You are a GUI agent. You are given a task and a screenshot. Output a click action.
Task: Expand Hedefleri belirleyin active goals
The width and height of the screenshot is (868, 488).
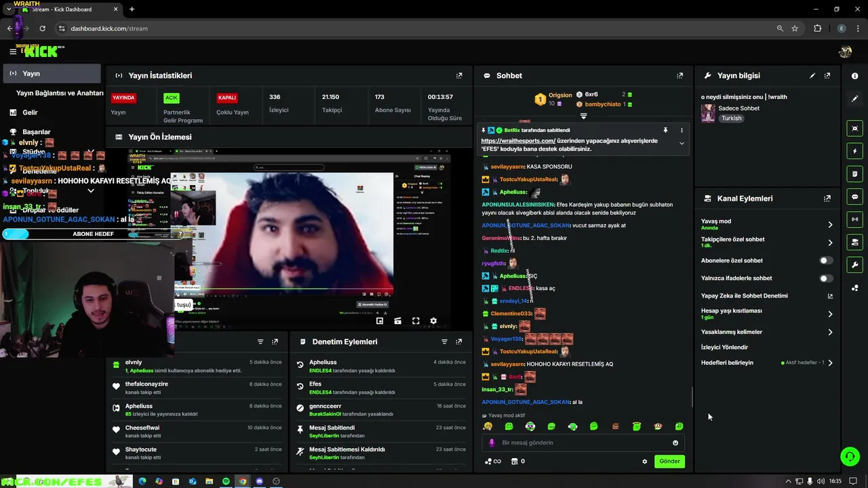click(x=830, y=363)
